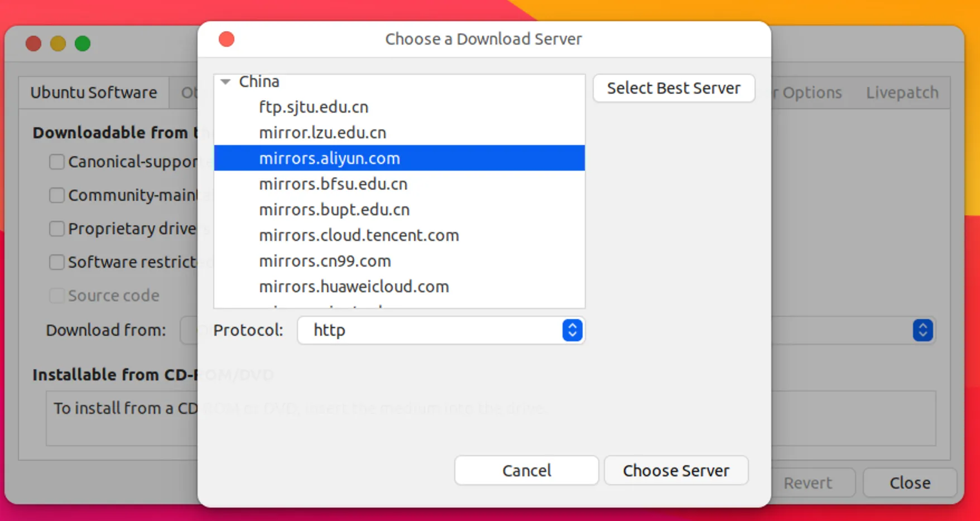Pick mirrors.cn99.com from the list
Image resolution: width=980 pixels, height=521 pixels.
[324, 261]
